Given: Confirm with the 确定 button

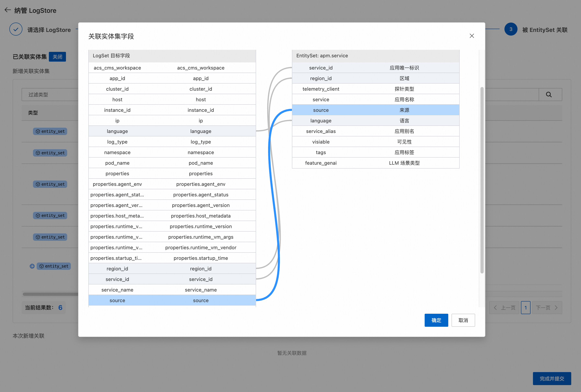Looking at the screenshot, I should 436,320.
